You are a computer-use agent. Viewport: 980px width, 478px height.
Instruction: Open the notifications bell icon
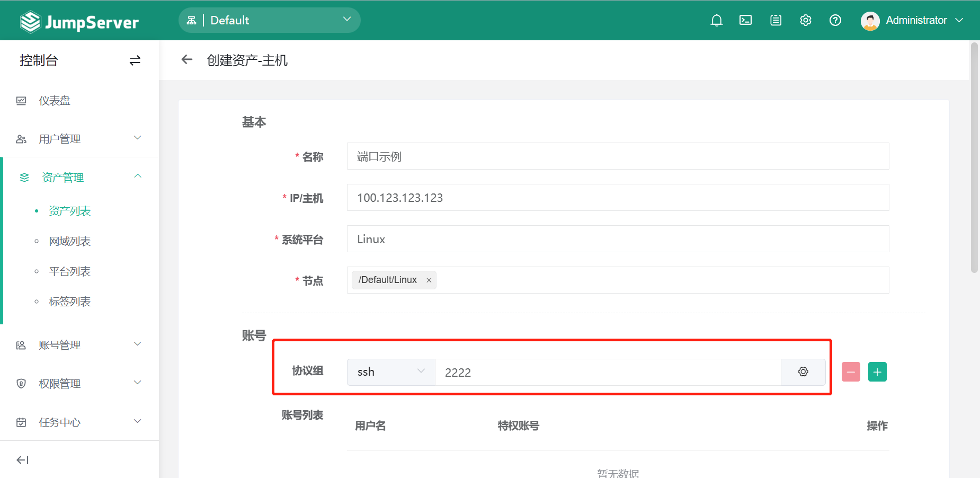716,20
